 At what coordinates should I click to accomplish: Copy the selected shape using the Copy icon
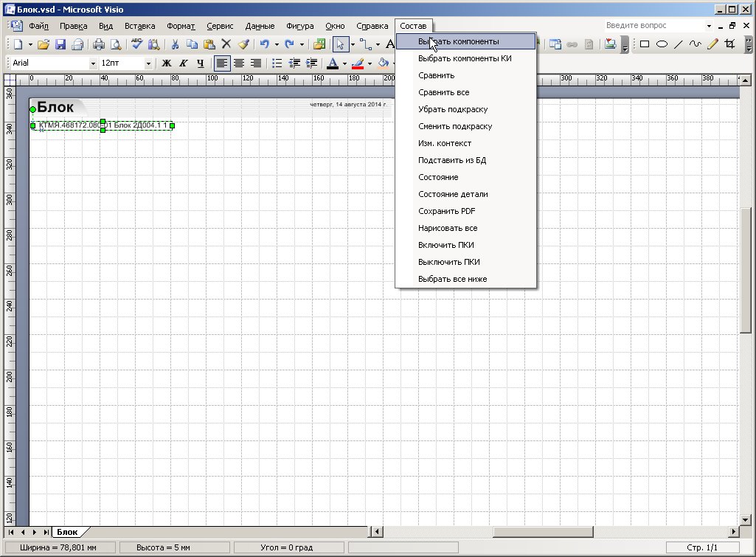192,44
